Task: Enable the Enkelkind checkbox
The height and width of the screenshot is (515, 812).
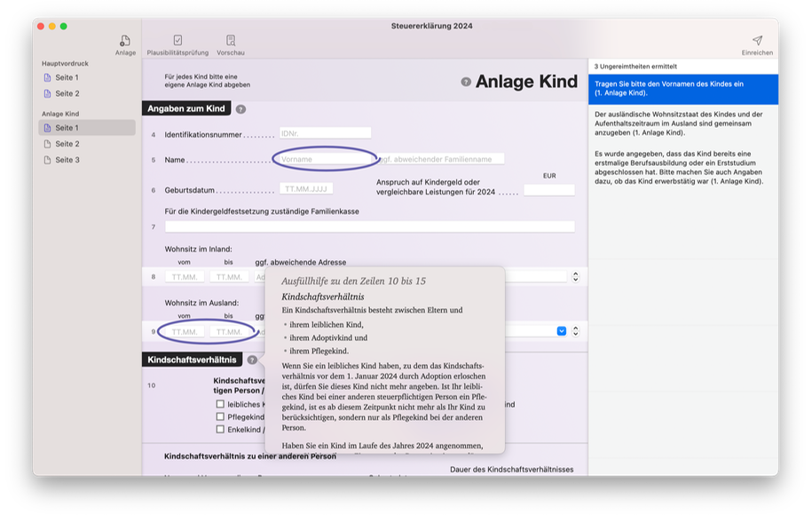Action: (220, 429)
